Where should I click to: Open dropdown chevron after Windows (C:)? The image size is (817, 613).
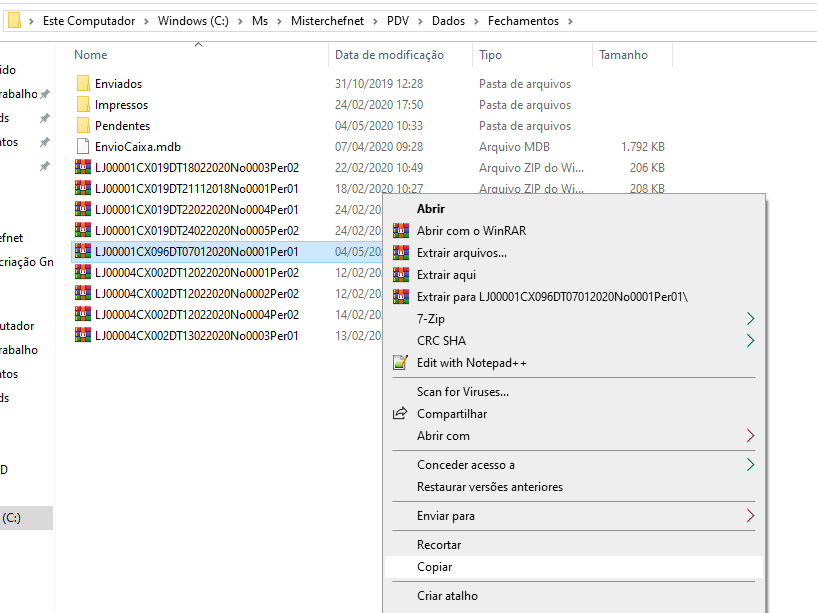click(240, 21)
